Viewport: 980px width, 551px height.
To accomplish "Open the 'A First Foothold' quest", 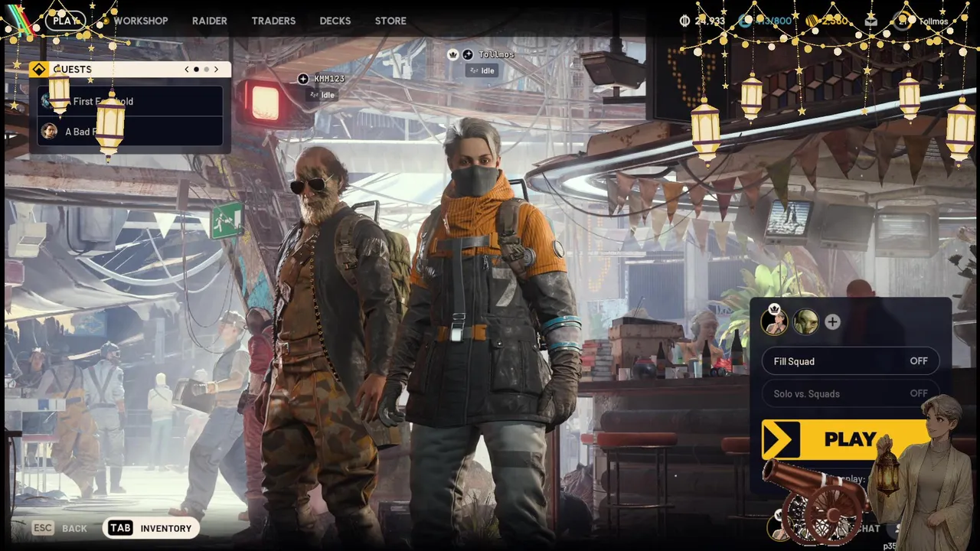I will click(130, 101).
